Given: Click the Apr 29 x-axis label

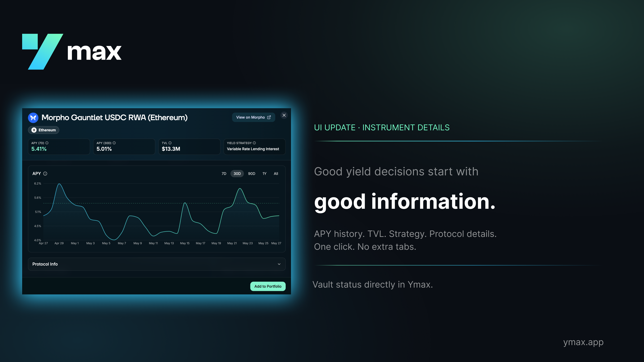Looking at the screenshot, I should click(59, 243).
